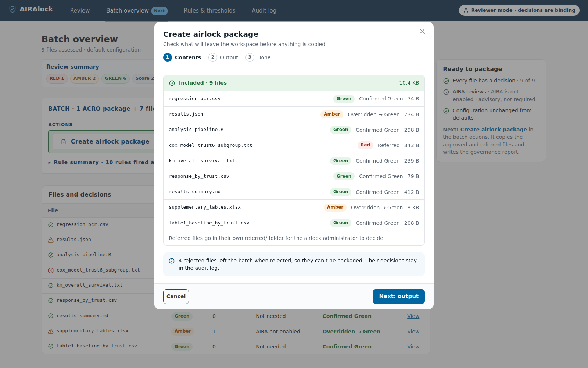This screenshot has height=368, width=588.
Task: Click the check icon for results_summary.md in file list
Action: point(51,316)
